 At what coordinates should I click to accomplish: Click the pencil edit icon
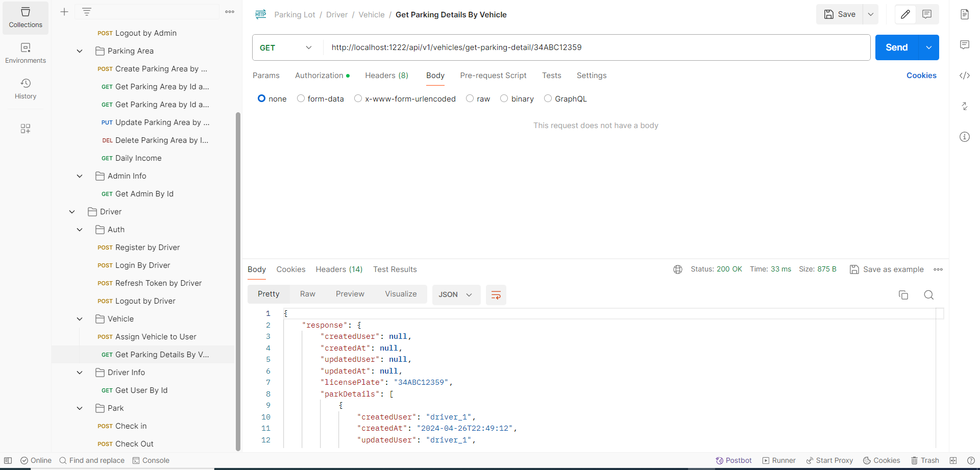905,14
